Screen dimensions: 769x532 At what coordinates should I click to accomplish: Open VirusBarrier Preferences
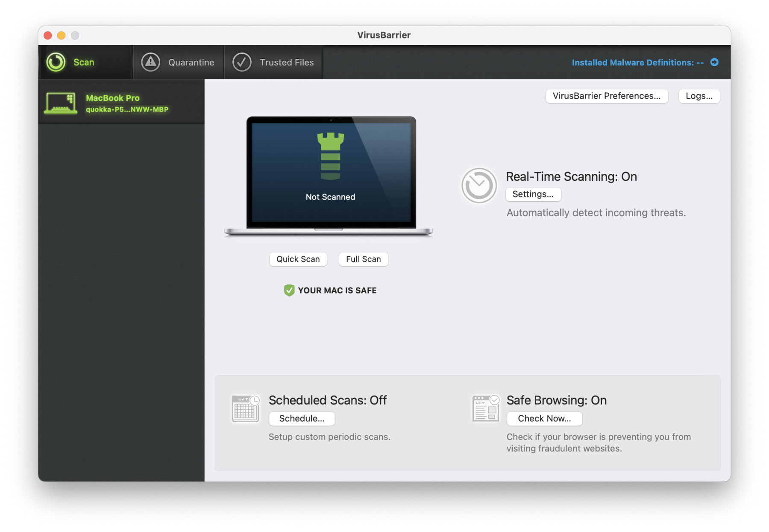click(606, 96)
